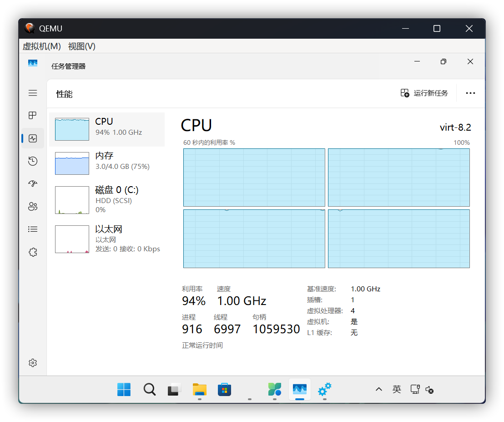Click the 运行新任务 button
The height and width of the screenshot is (422, 504).
click(424, 93)
